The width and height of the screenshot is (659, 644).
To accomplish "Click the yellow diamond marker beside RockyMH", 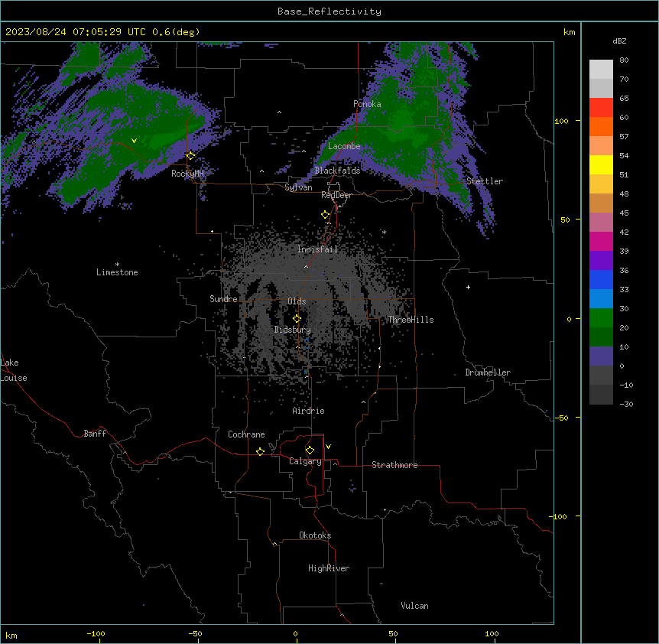I will click(190, 156).
